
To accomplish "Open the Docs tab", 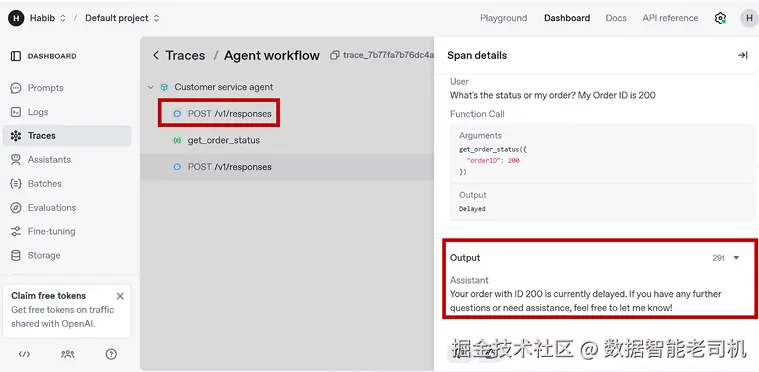I will 616,18.
